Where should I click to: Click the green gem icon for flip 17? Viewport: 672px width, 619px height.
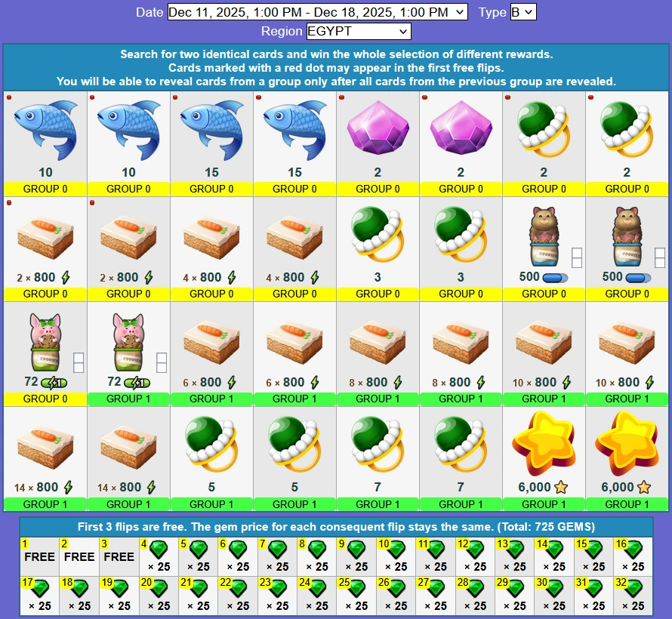pos(40,589)
